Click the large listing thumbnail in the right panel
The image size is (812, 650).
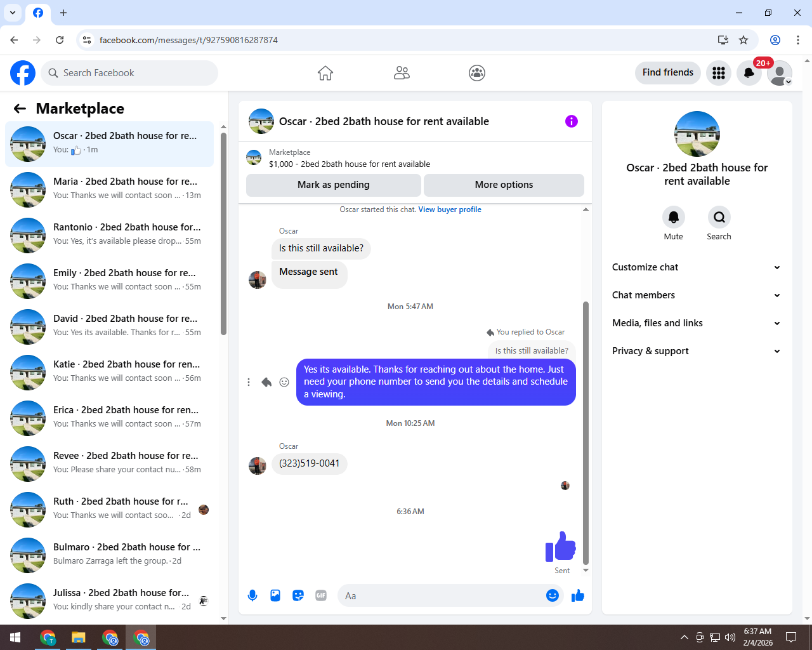[x=697, y=134]
